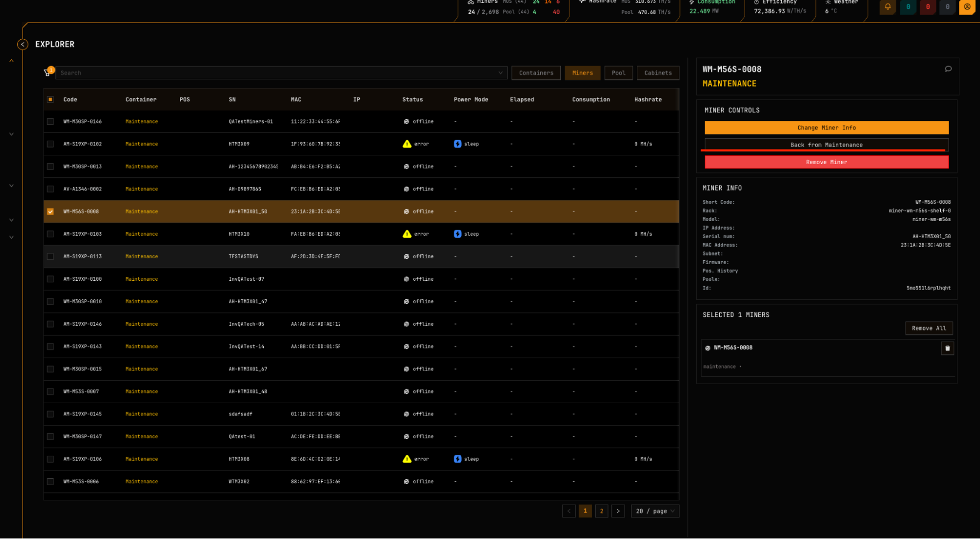Check the AM-S19XP-0102 row checkbox

click(x=50, y=144)
